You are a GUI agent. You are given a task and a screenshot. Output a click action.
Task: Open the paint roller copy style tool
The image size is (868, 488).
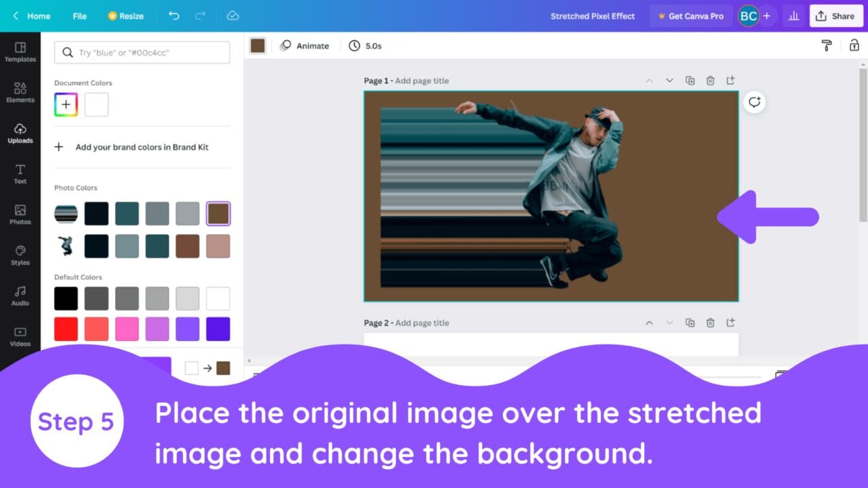click(x=826, y=45)
